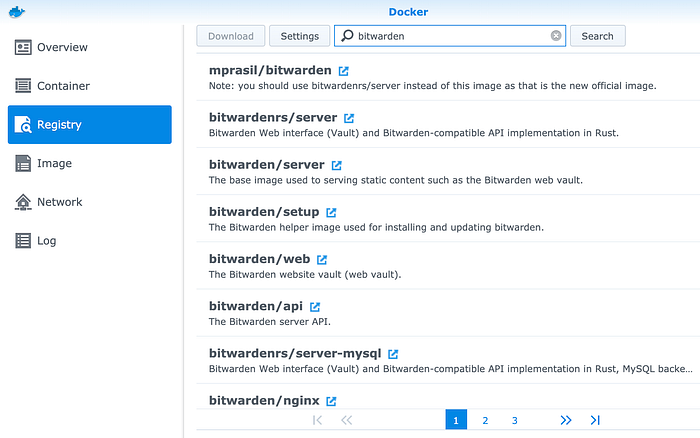
Task: Open external link for bitwarden/server
Action: [336, 166]
